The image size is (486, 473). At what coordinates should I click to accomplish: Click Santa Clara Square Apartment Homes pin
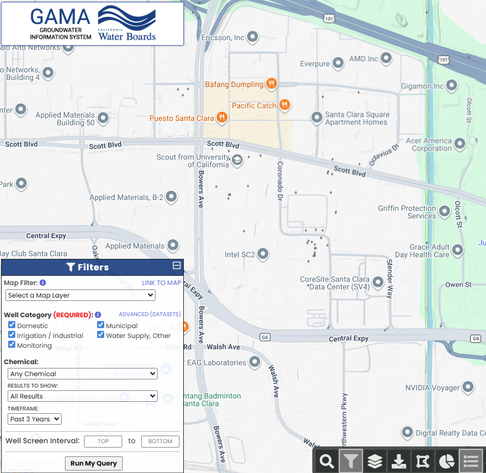pyautogui.click(x=317, y=118)
